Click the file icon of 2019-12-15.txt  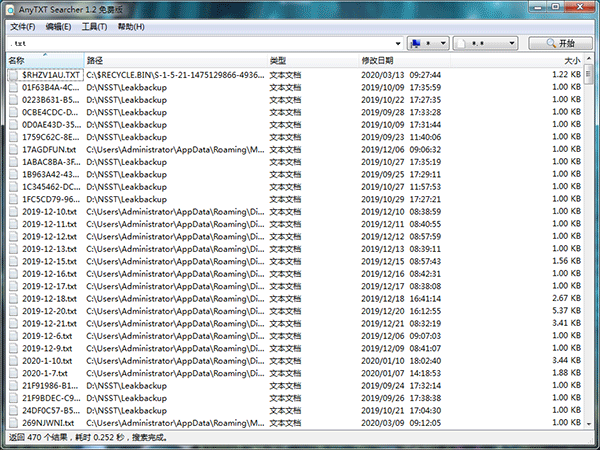(13, 261)
